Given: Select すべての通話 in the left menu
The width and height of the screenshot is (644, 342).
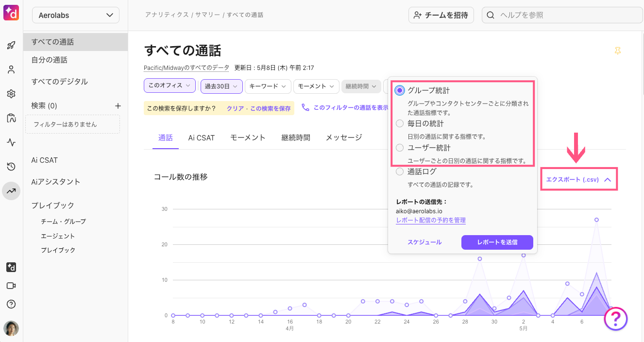Looking at the screenshot, I should point(76,42).
